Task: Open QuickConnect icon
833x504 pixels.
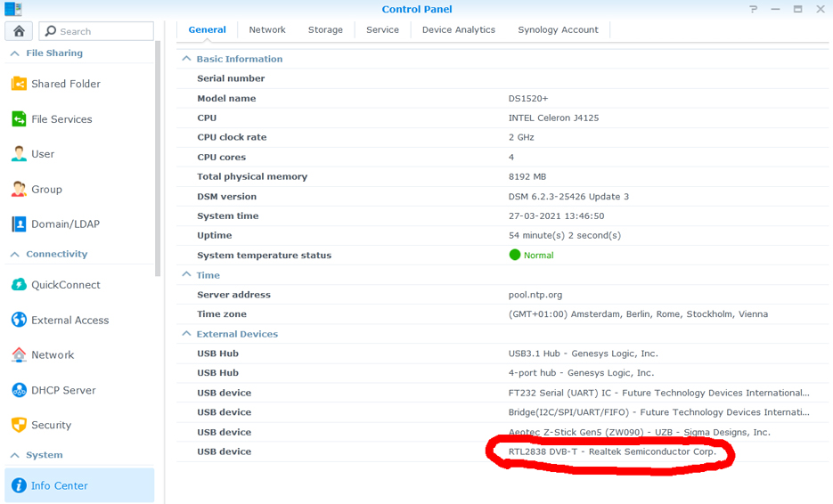Action: coord(19,285)
